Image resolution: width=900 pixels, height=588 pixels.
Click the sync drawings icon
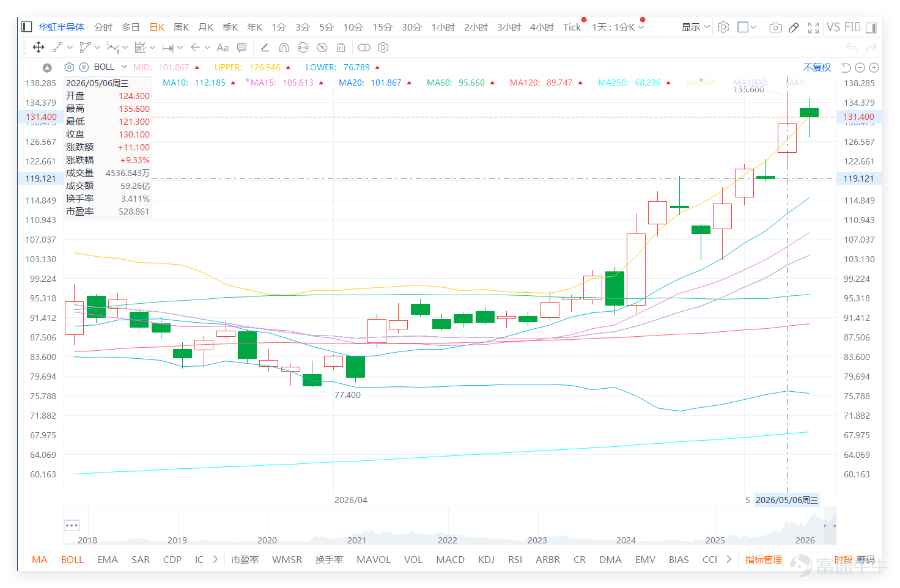(x=303, y=47)
